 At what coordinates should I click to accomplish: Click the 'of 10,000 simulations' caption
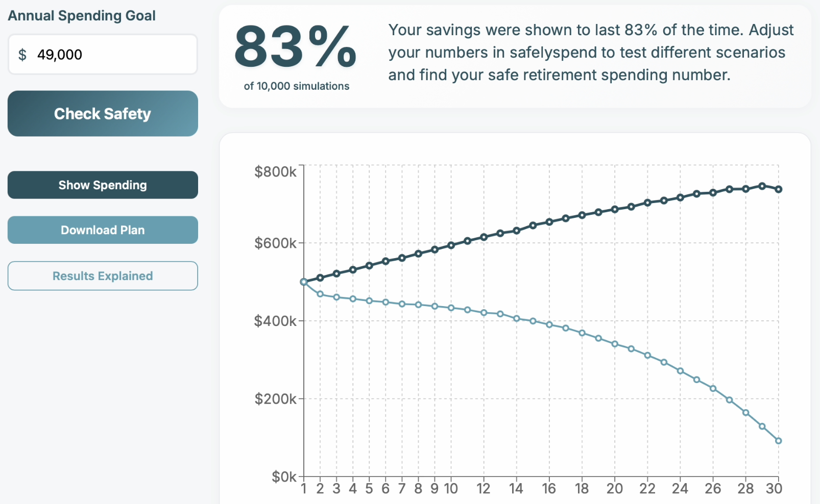click(295, 86)
